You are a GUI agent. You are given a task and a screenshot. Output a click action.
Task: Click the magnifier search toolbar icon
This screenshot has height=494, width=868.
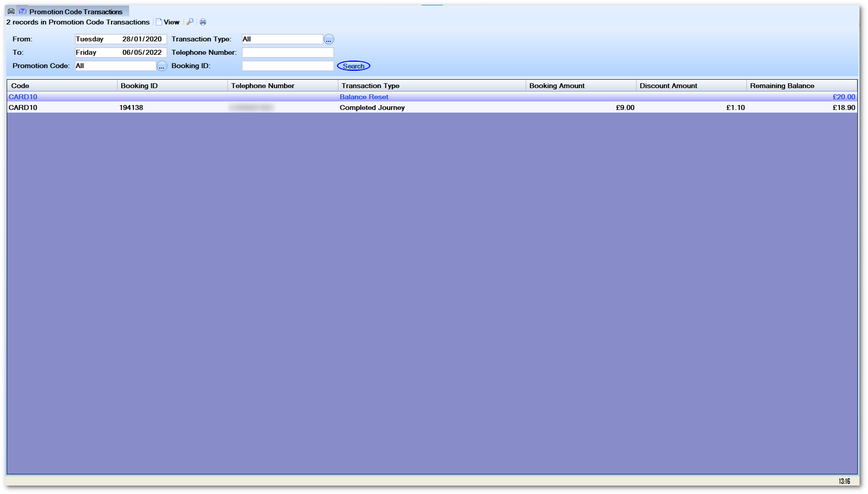190,22
